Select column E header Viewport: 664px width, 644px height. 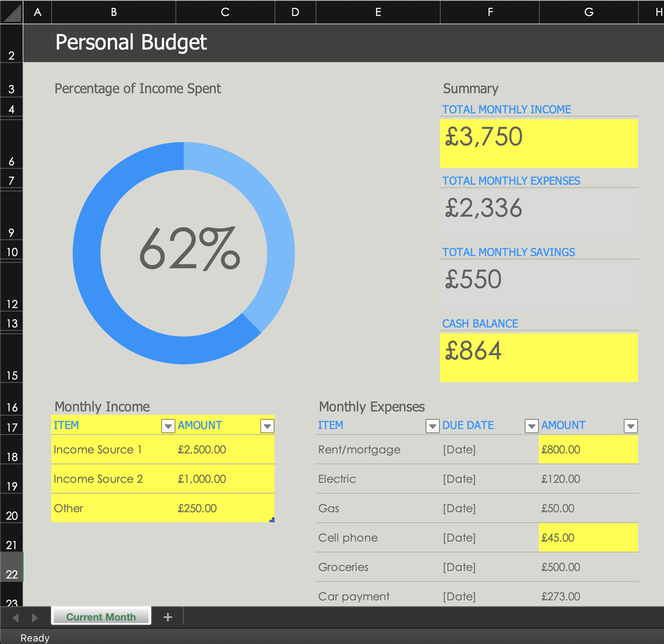(x=378, y=12)
